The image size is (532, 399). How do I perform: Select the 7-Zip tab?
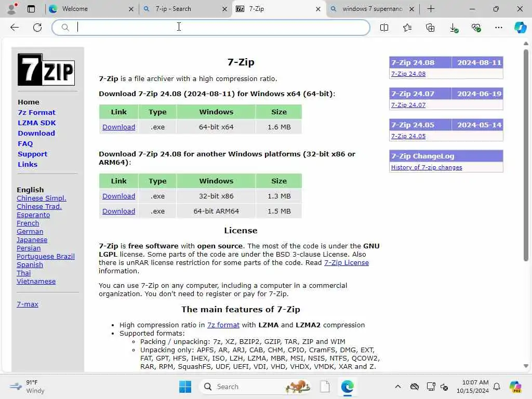click(278, 9)
